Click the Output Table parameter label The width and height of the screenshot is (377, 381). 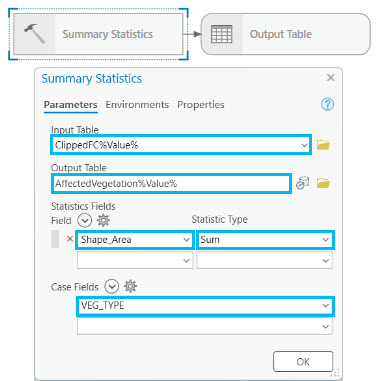point(79,168)
